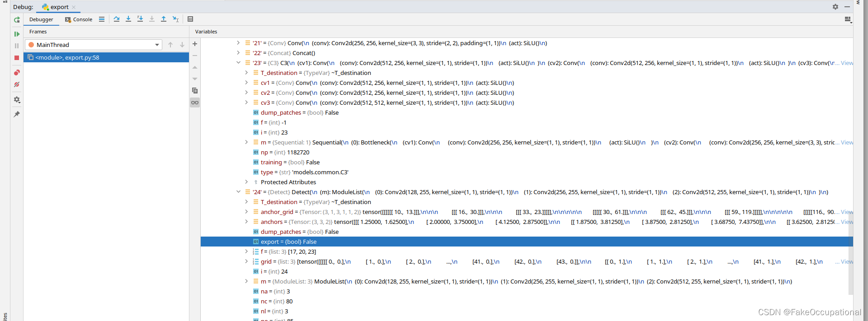Click the Step Into icon

(x=128, y=19)
